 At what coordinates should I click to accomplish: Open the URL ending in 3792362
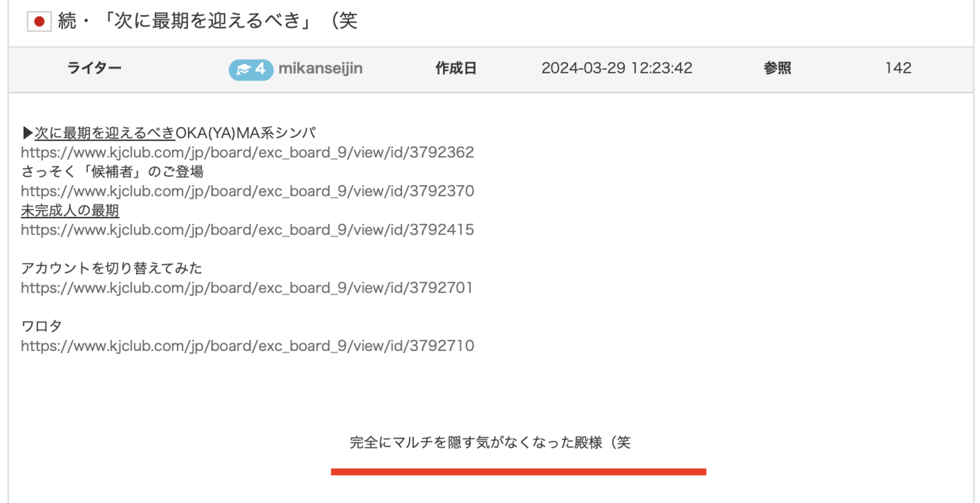pos(247,153)
